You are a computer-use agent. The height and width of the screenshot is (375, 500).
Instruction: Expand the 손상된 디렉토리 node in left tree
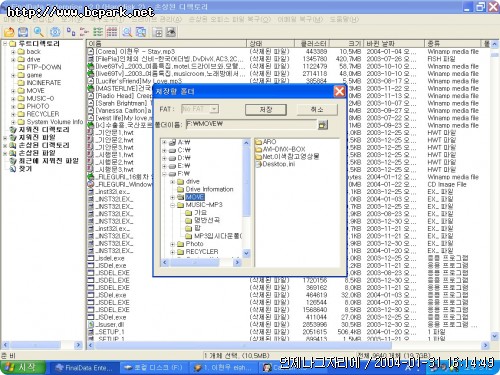5,146
